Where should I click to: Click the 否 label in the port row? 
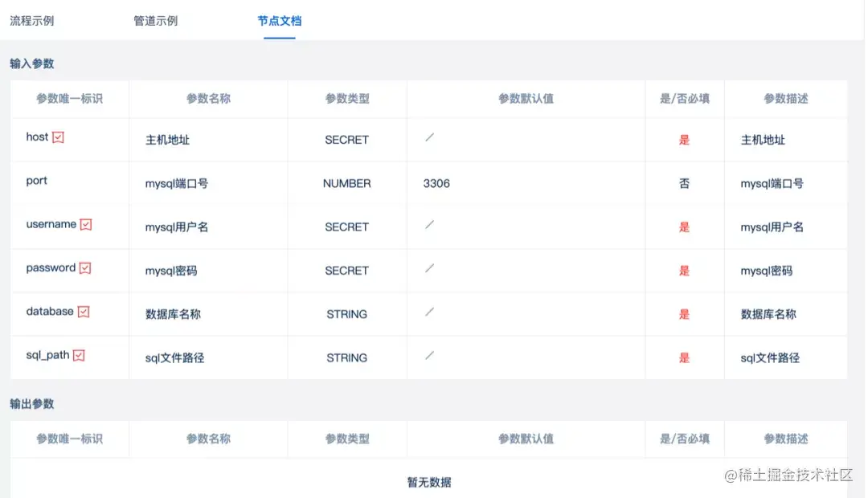[x=684, y=183]
